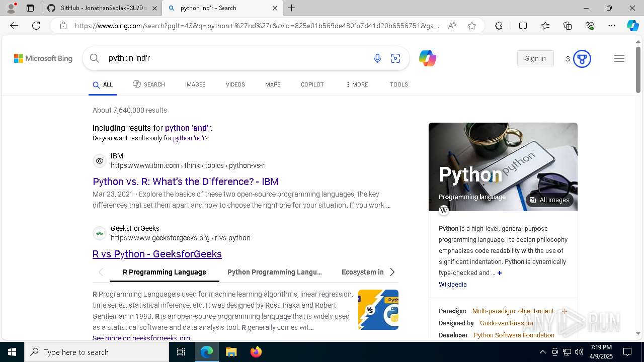Viewport: 644px width, 362px height.
Task: Open Firefox from the taskbar
Action: pos(256,352)
